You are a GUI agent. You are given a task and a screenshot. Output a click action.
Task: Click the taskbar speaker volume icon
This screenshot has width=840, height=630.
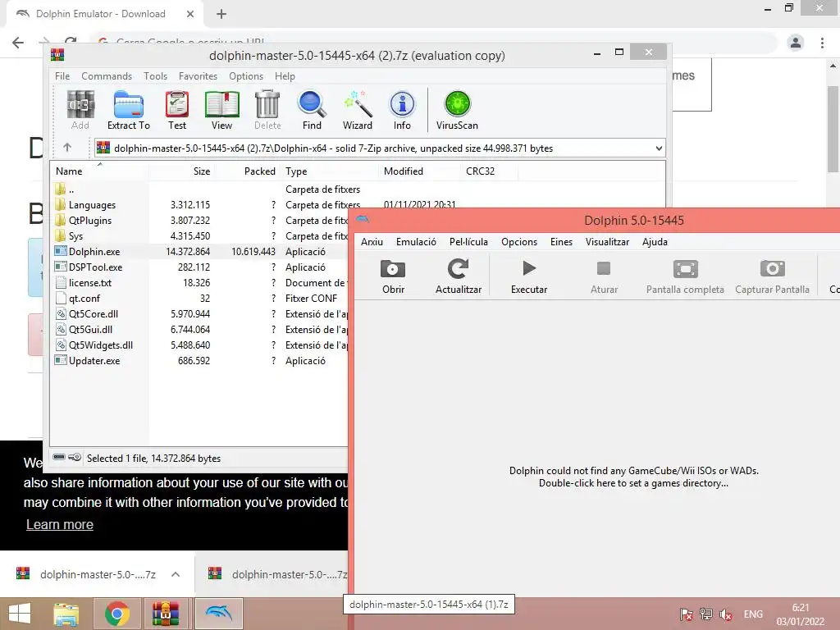[726, 614]
